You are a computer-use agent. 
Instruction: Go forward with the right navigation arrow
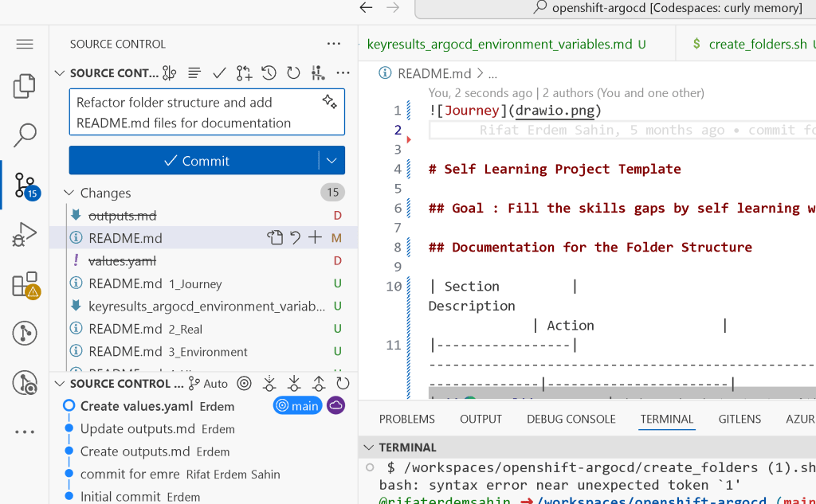pyautogui.click(x=393, y=8)
